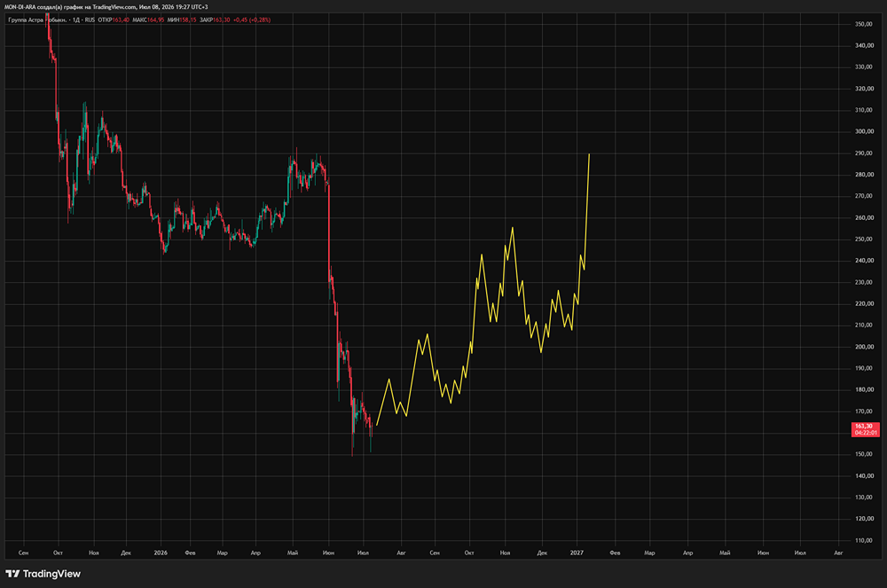The image size is (887, 588).
Task: Click the 350,00 price scale label
Action: (x=864, y=24)
